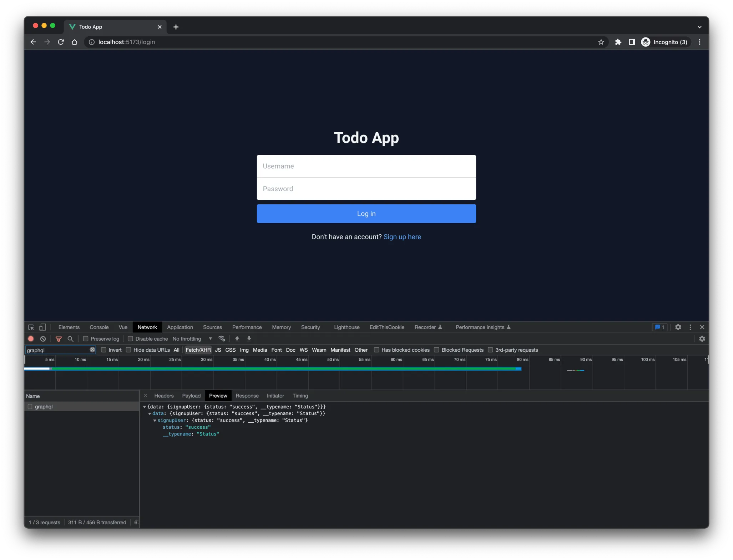Open the Headers tab of request

(164, 396)
